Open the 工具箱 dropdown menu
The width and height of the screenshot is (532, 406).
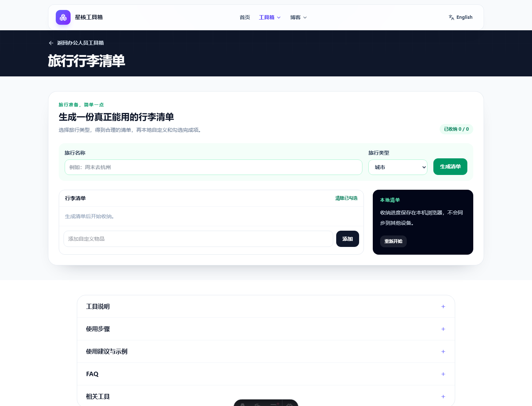[x=270, y=17]
